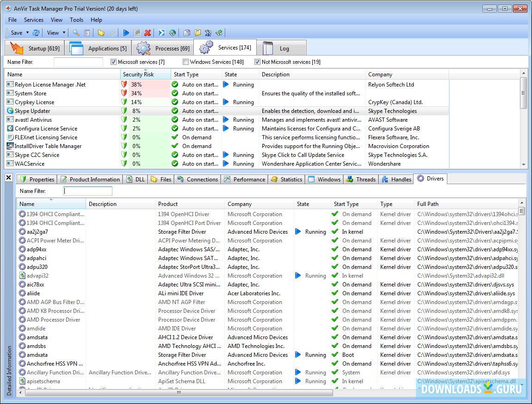Enable the Windows Services checkbox
The width and height of the screenshot is (532, 404).
click(x=186, y=62)
